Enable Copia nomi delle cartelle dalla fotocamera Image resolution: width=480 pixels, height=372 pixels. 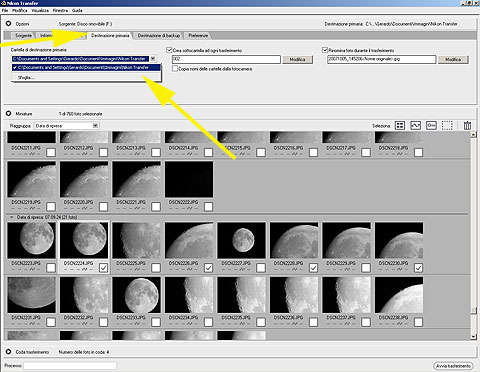point(175,68)
